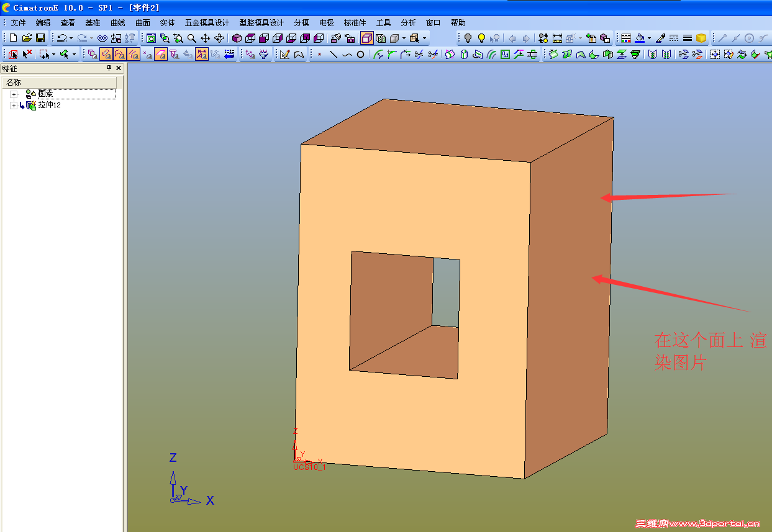Click the UCS10_1 coordinate system label
This screenshot has width=772, height=532.
click(x=309, y=467)
